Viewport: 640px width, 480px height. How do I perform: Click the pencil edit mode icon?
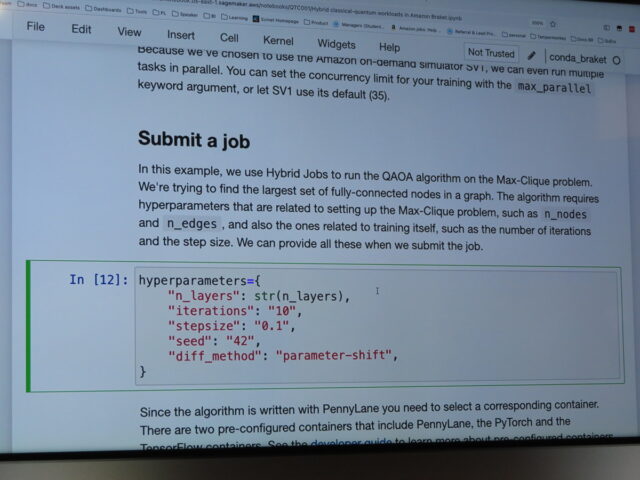[x=531, y=56]
